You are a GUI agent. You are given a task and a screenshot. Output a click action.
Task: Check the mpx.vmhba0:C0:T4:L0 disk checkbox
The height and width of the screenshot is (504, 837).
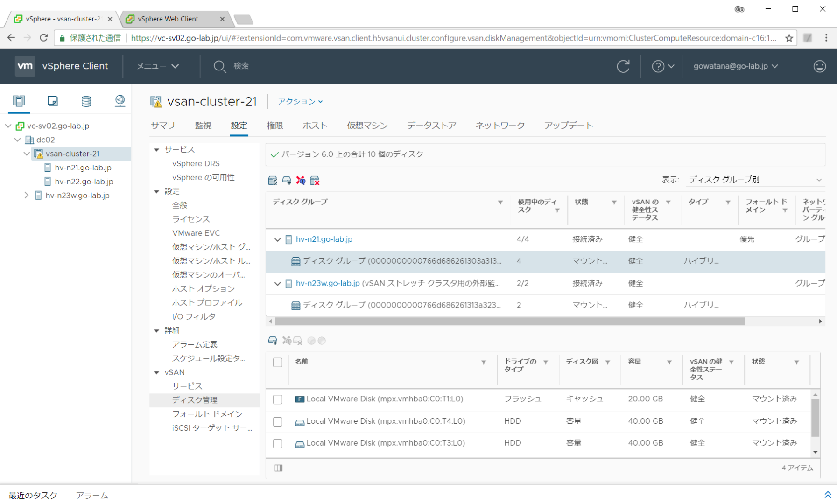click(278, 421)
